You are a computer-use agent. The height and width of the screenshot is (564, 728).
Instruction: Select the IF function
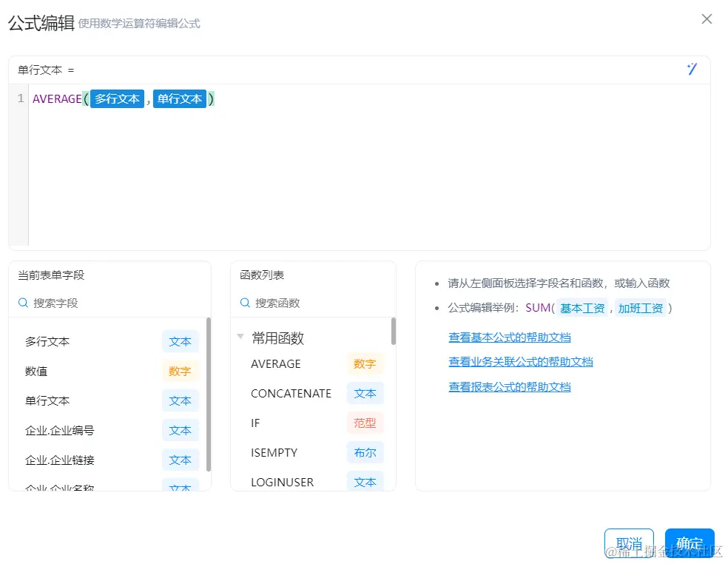(x=255, y=423)
